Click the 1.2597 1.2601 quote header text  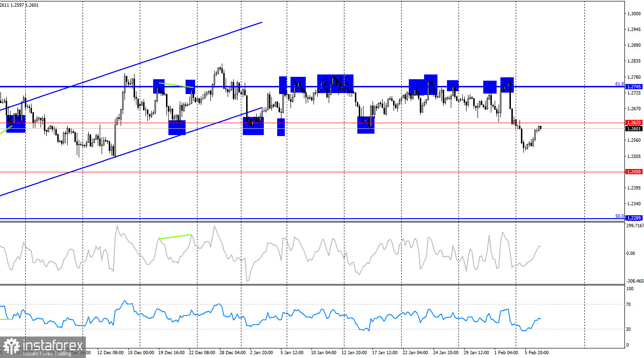click(26, 5)
